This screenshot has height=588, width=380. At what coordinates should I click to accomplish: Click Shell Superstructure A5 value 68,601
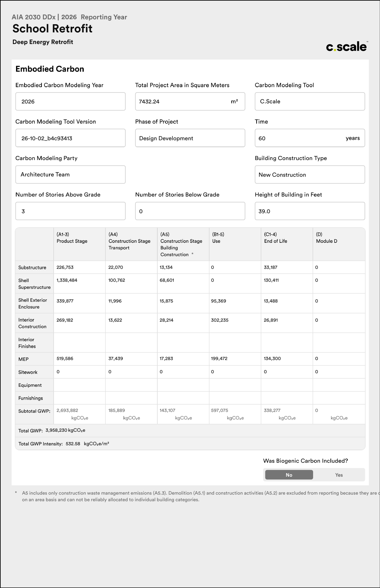tap(167, 280)
